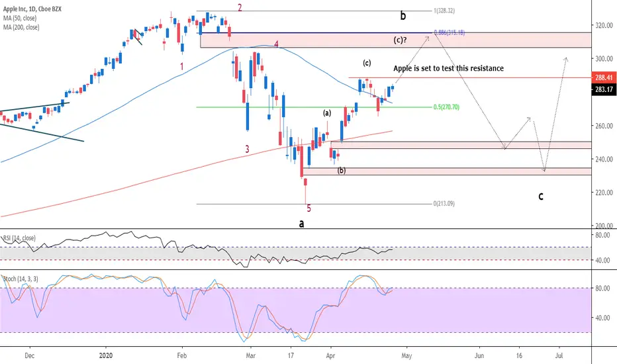Click the Mar label on the time axis
This screenshot has height=364, width=617.
coord(250,356)
